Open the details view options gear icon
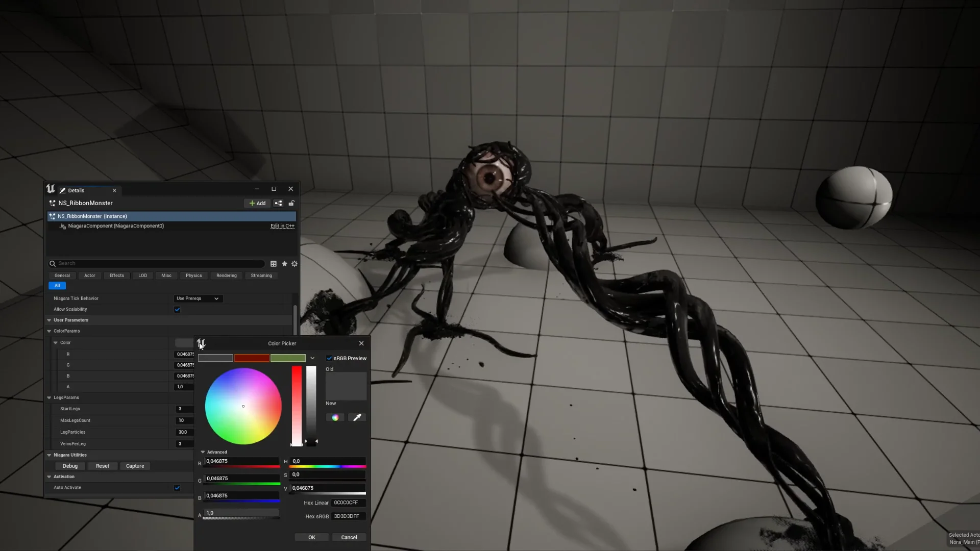Screen dimensions: 980x551 (295, 264)
